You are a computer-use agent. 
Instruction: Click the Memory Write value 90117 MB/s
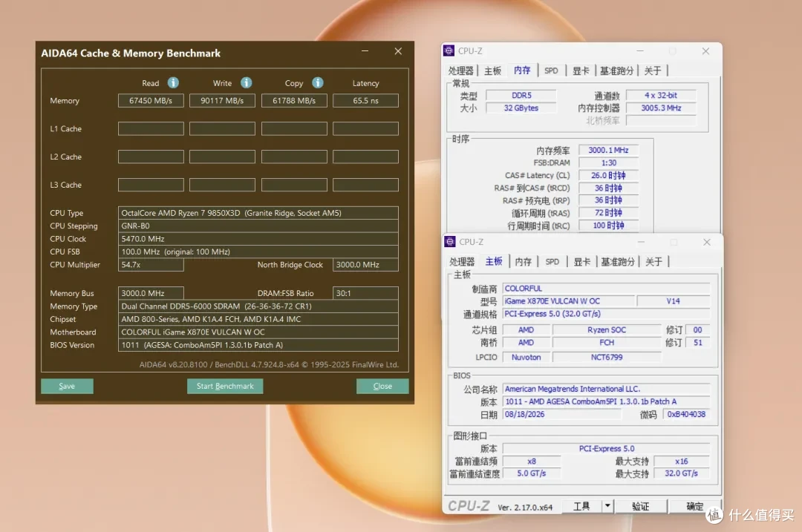[x=222, y=101]
